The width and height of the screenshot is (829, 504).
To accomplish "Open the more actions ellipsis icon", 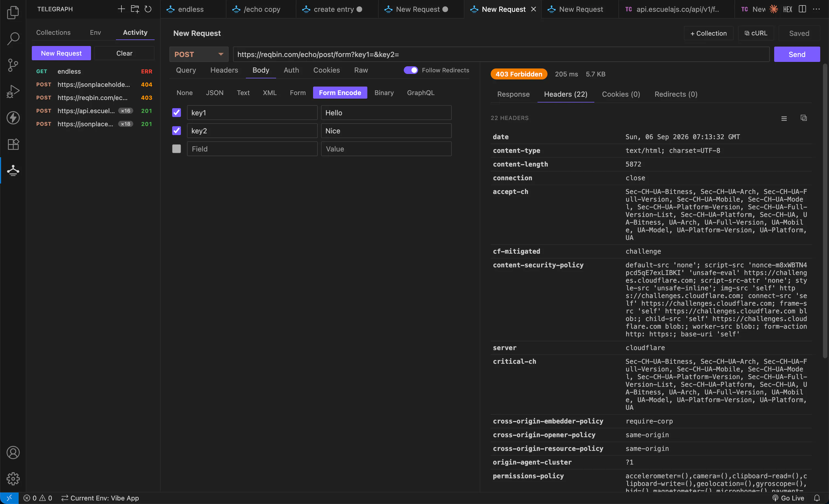I will click(816, 9).
